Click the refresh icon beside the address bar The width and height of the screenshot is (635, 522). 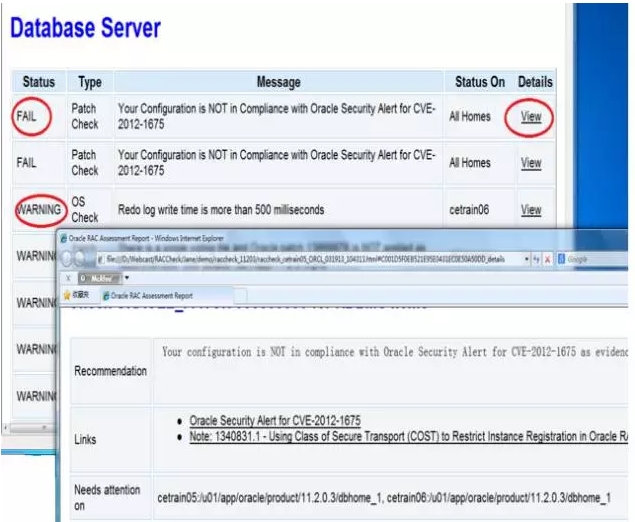click(x=537, y=260)
